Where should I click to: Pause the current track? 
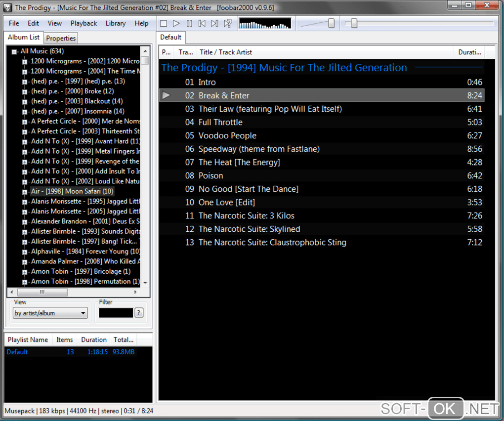(189, 23)
